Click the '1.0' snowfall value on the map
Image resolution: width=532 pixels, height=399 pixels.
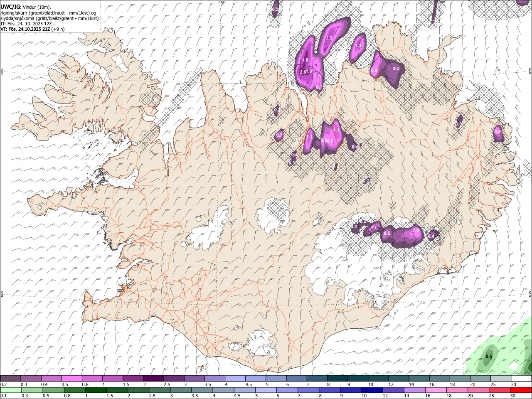tap(318, 76)
